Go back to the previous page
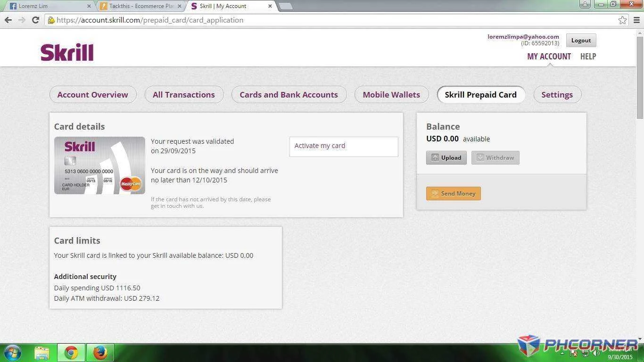 point(8,20)
